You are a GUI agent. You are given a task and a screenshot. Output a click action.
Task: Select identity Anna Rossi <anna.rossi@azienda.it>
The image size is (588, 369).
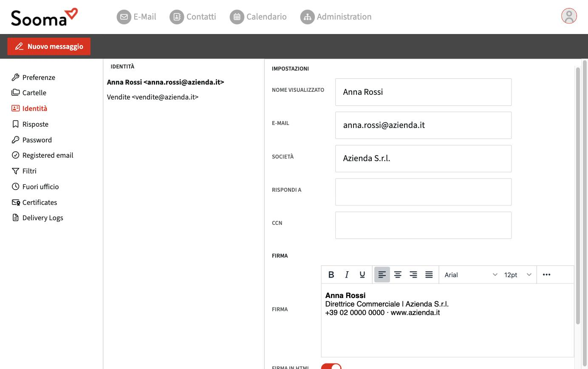coord(166,82)
